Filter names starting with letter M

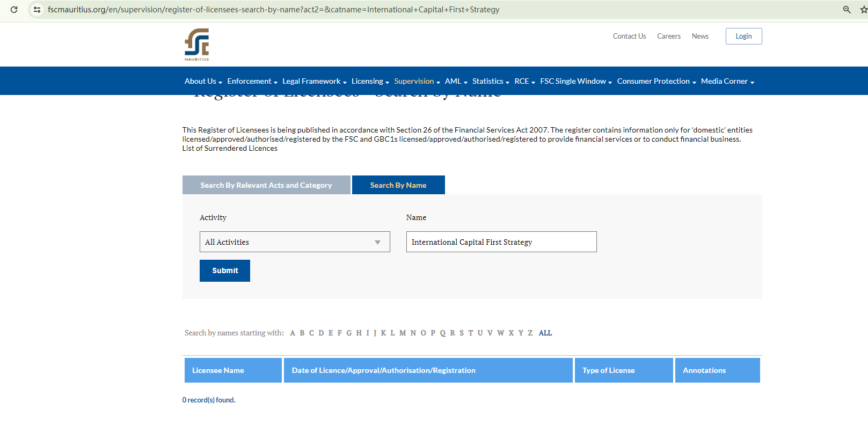[x=403, y=333]
